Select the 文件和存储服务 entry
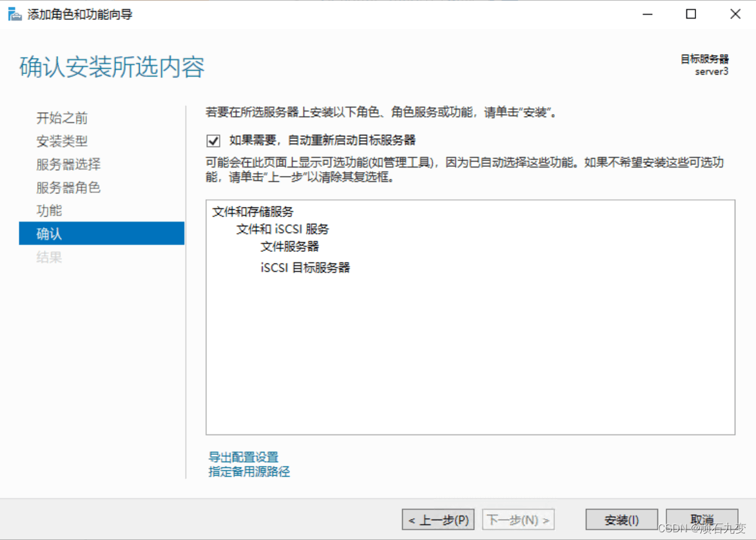 tap(253, 211)
